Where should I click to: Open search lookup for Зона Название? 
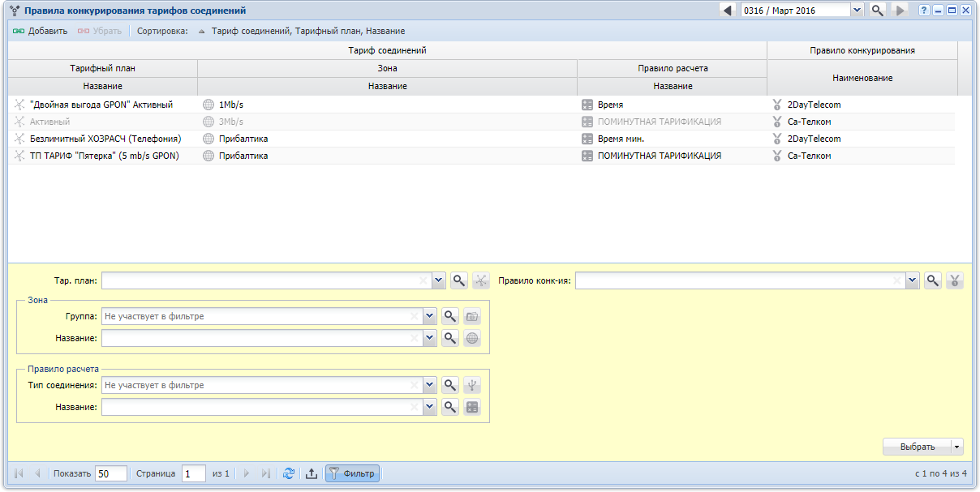click(450, 338)
